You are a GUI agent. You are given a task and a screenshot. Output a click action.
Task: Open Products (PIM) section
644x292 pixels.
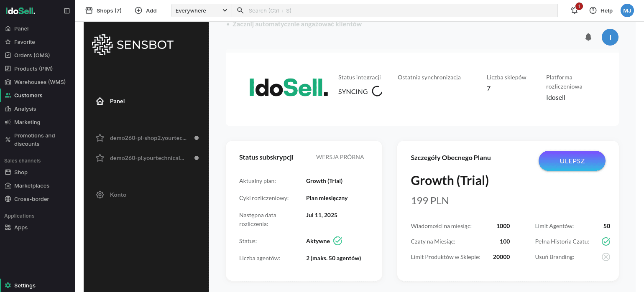coord(33,69)
